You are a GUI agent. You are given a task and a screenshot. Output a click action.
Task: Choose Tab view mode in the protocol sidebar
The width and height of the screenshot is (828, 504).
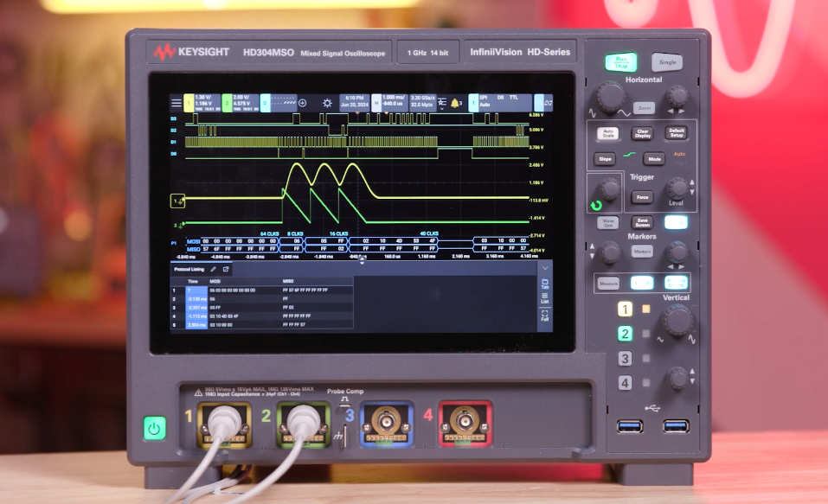point(546,283)
